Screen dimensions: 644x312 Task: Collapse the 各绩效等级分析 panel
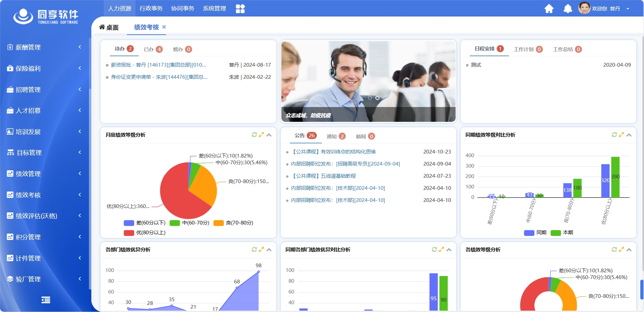click(x=629, y=250)
